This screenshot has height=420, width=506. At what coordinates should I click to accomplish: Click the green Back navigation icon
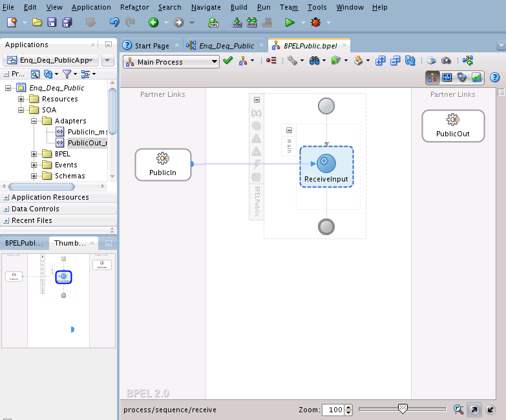[x=153, y=23]
